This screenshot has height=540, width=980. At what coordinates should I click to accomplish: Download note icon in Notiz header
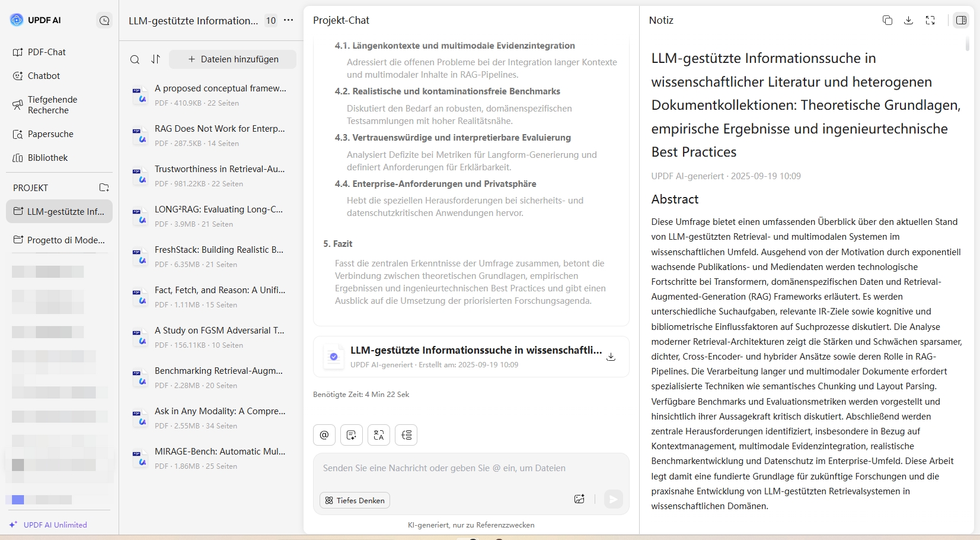(x=908, y=20)
